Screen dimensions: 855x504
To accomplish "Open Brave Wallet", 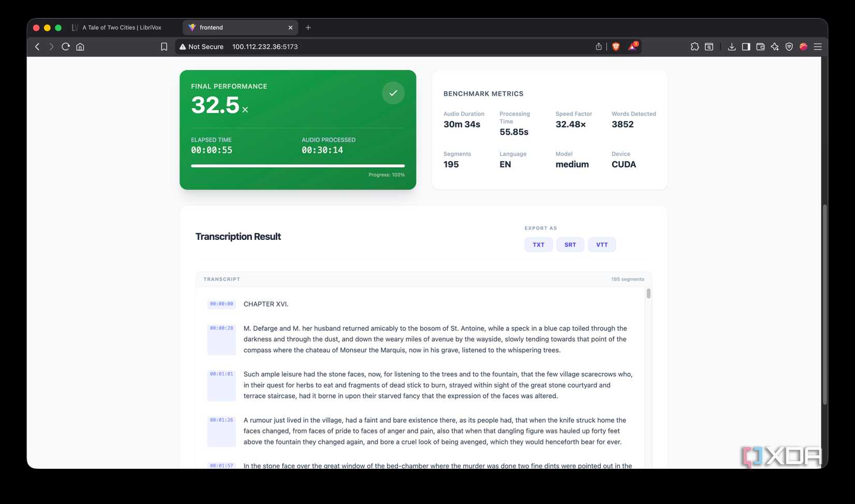I will click(760, 47).
